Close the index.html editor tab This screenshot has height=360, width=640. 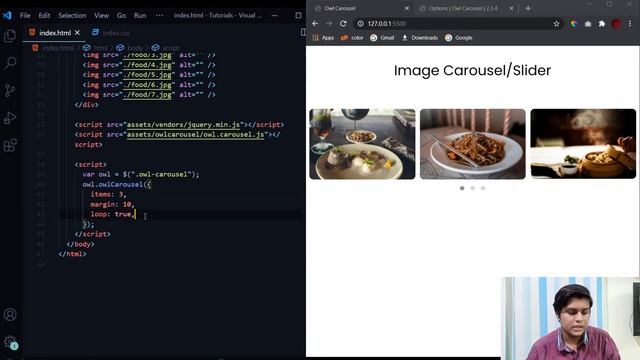click(77, 33)
